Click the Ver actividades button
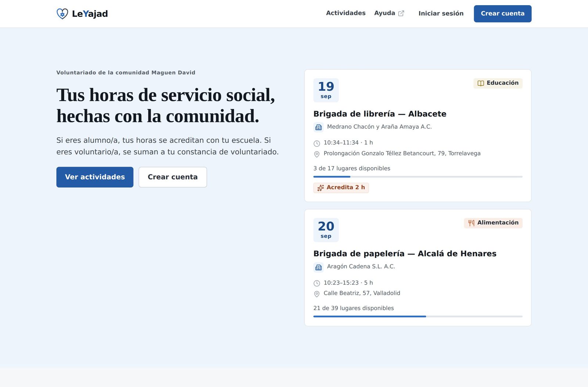The image size is (588, 387). coord(95,177)
